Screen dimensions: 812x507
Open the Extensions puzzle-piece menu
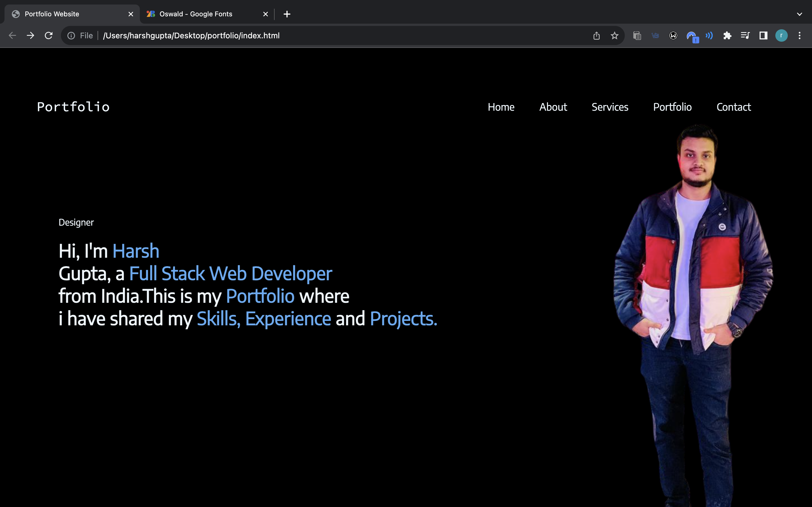coord(727,35)
